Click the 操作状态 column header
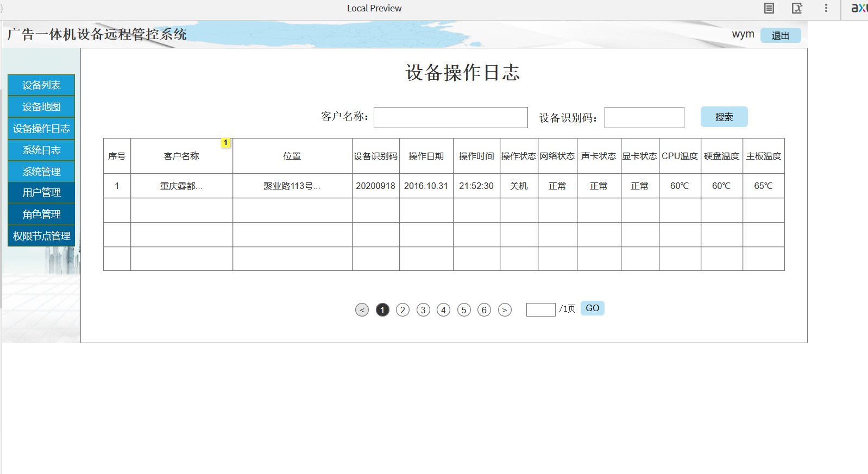 click(519, 156)
